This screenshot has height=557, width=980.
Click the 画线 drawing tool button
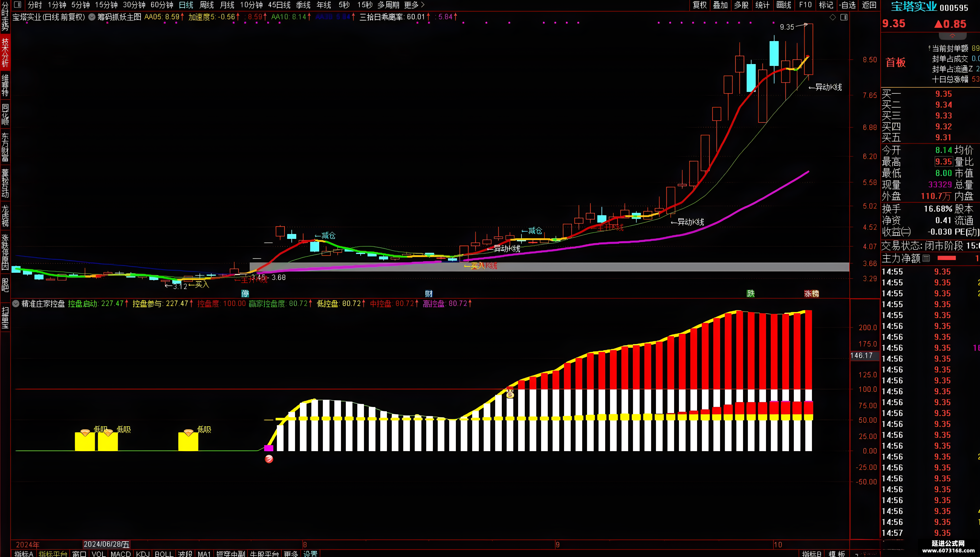tap(784, 5)
